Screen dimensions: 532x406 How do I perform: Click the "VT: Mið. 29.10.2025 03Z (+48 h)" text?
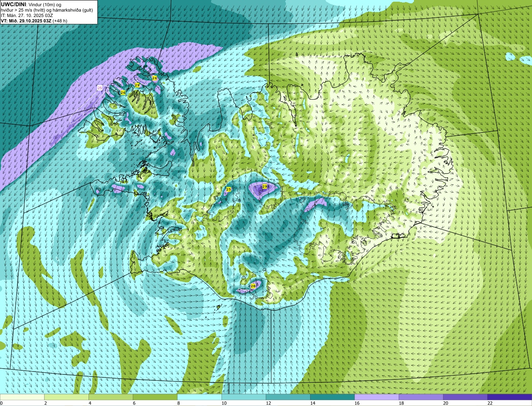point(34,20)
